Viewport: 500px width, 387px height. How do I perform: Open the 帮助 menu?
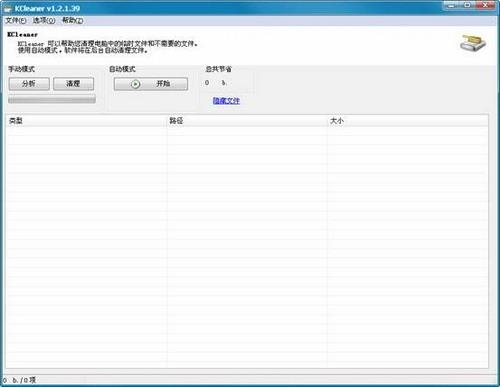(x=73, y=20)
